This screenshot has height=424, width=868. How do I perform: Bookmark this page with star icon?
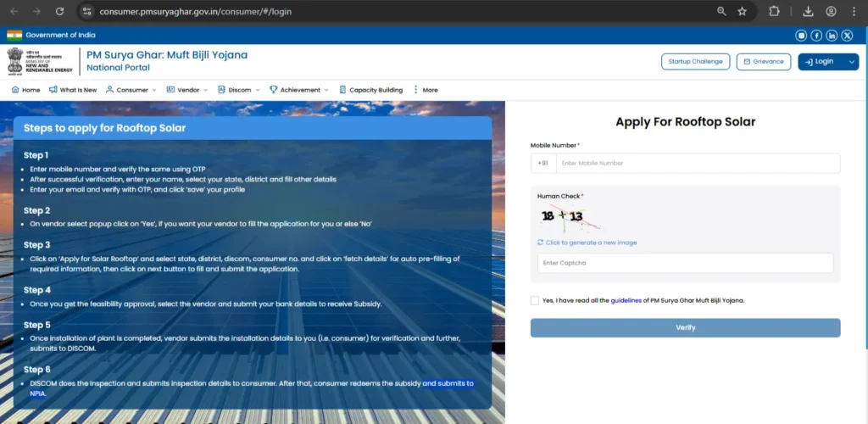(743, 12)
